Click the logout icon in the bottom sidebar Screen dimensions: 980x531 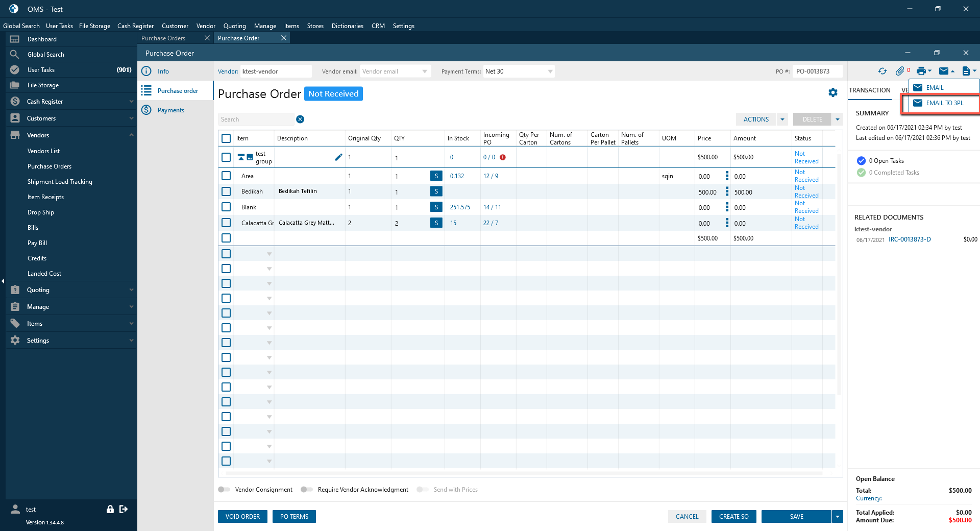pos(124,509)
